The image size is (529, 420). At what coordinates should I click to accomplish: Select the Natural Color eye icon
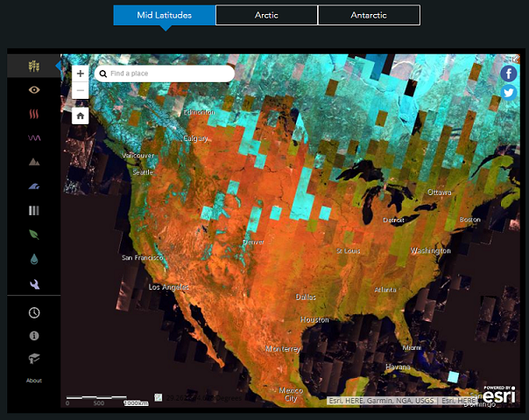coord(34,89)
